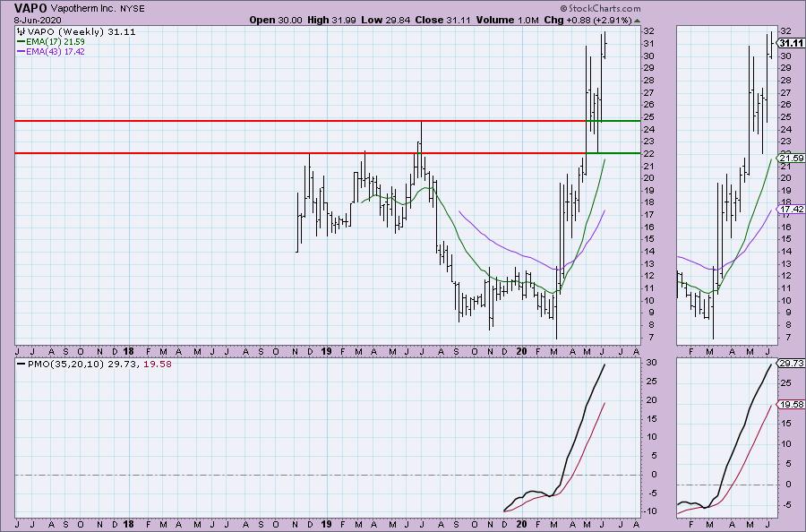The height and width of the screenshot is (532, 806).
Task: Click the up triangle icon after Chg
Action: coord(638,21)
